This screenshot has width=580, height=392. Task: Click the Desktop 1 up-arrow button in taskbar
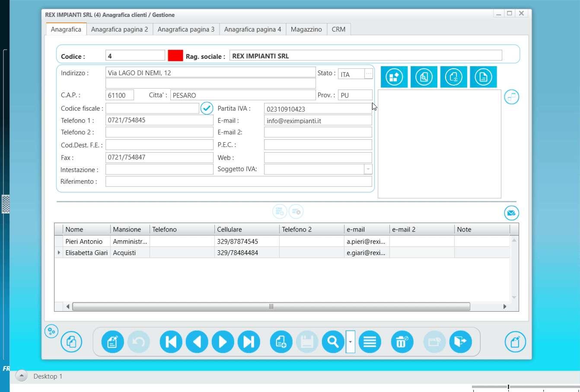pos(22,376)
